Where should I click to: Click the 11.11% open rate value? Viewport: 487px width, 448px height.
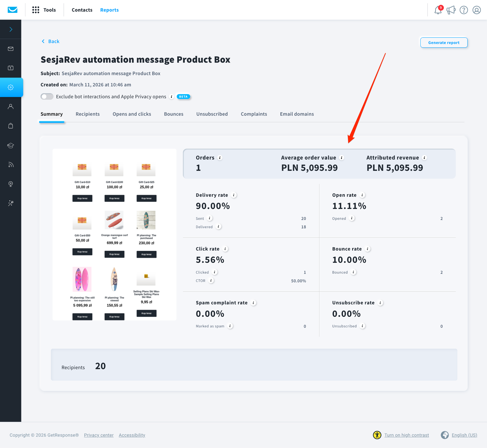tap(349, 206)
